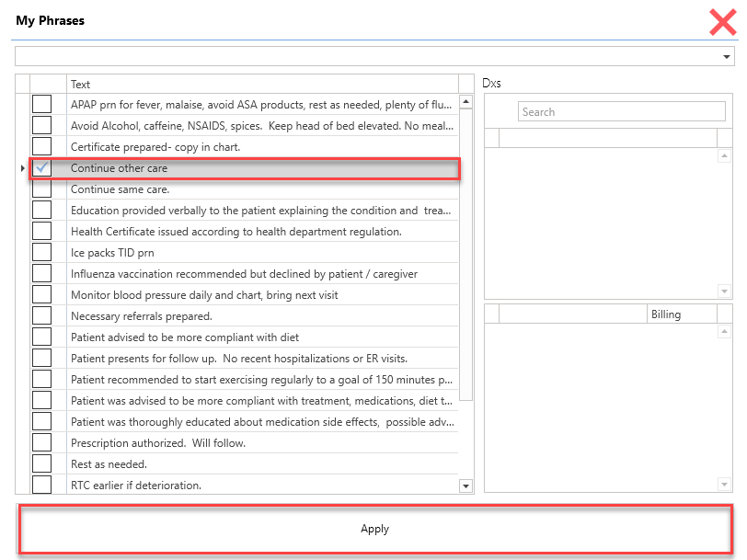747x560 pixels.
Task: Tick the 'Monitor blood pressure daily' checkbox
Action: pyautogui.click(x=42, y=295)
